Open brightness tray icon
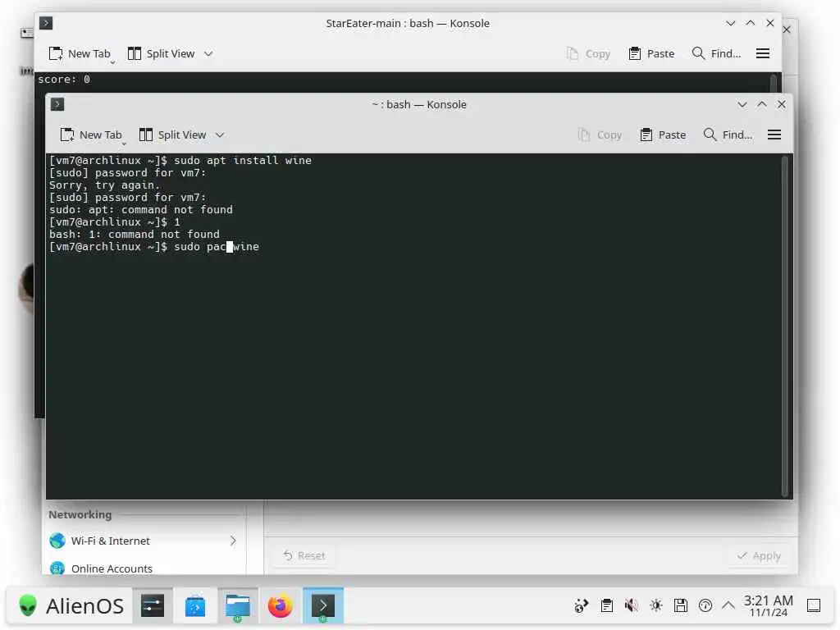Viewport: 840px width, 630px height. click(655, 606)
